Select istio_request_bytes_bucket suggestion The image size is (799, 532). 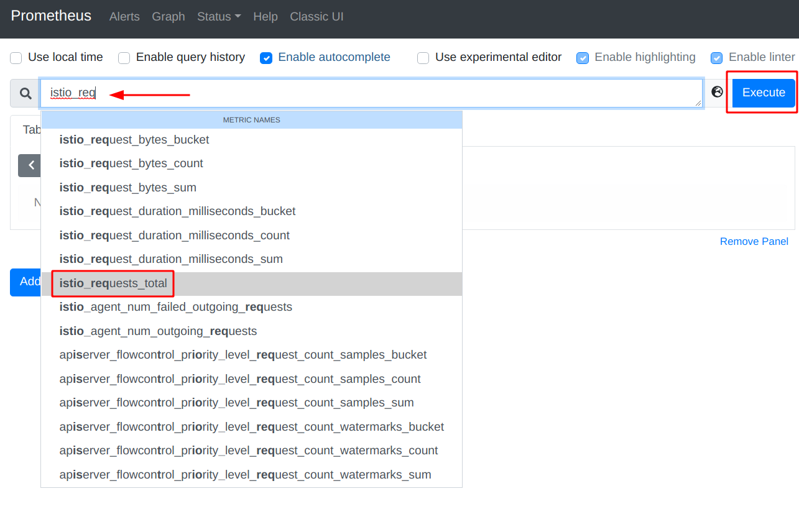[x=251, y=140]
